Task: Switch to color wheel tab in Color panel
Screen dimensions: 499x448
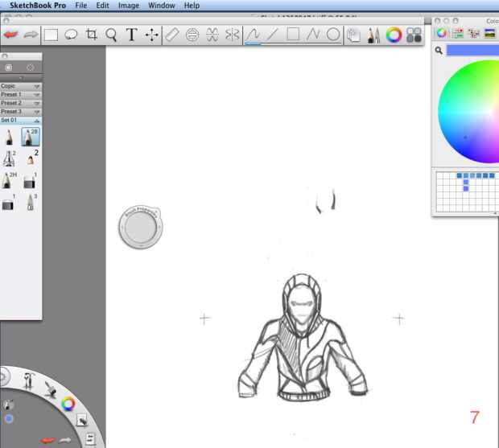Action: pos(441,33)
